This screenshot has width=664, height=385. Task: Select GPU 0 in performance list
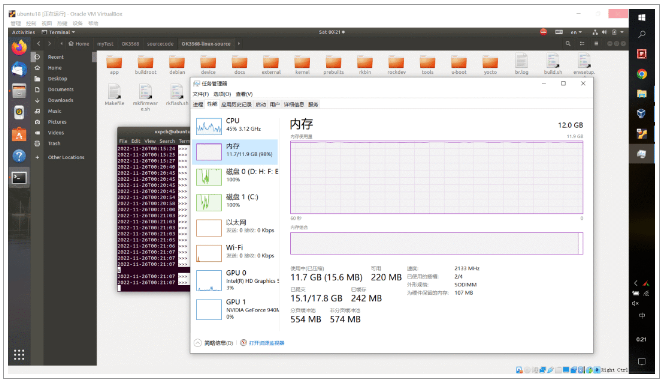(235, 280)
